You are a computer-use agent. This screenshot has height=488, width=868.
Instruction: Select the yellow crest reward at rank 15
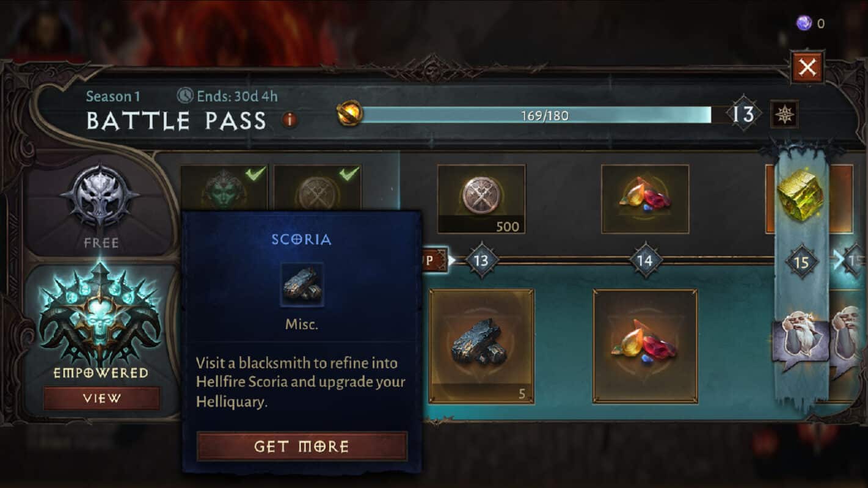(x=800, y=195)
